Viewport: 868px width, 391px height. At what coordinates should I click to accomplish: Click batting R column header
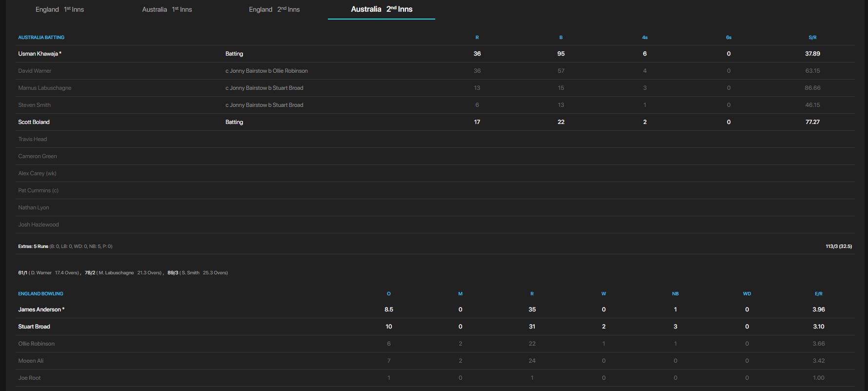(477, 37)
